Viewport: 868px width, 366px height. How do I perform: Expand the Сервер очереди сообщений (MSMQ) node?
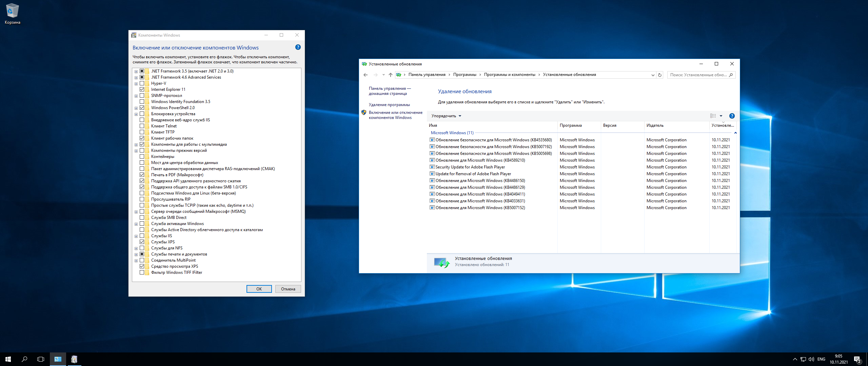tap(136, 212)
